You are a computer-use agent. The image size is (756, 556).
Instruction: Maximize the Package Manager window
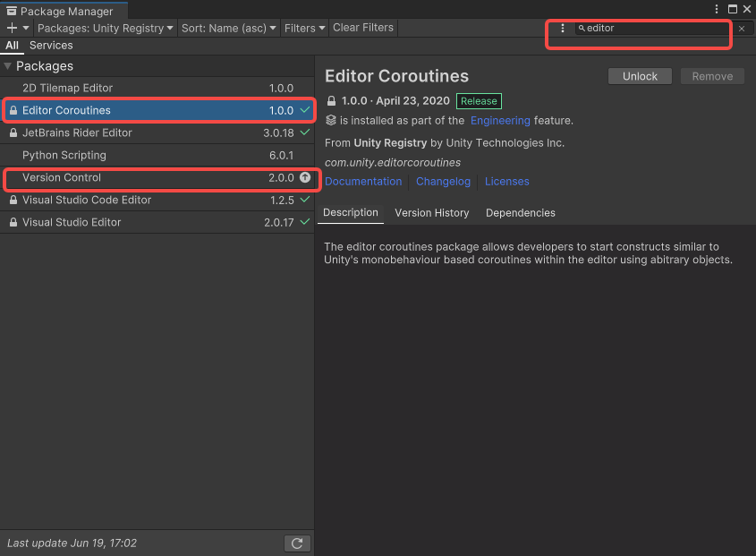click(x=733, y=9)
